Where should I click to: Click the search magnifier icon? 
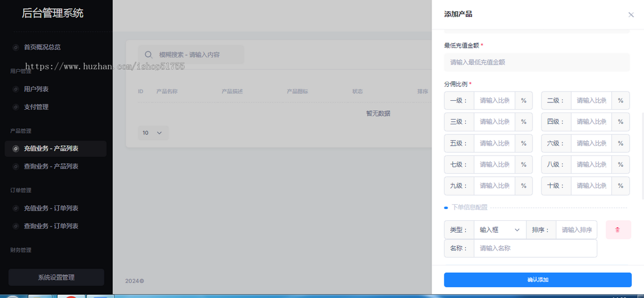149,55
